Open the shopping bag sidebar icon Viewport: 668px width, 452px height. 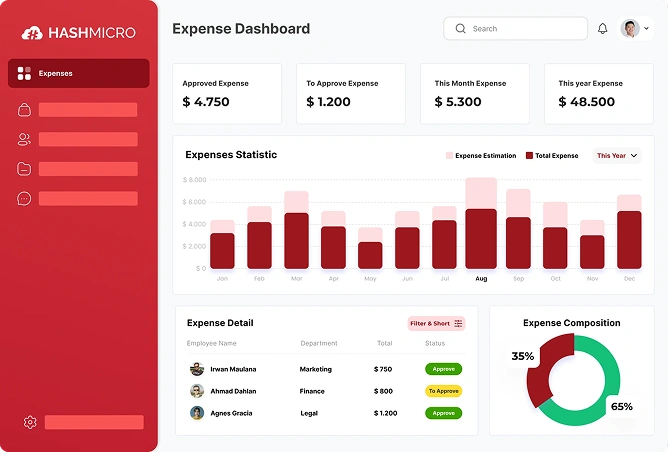pos(24,110)
